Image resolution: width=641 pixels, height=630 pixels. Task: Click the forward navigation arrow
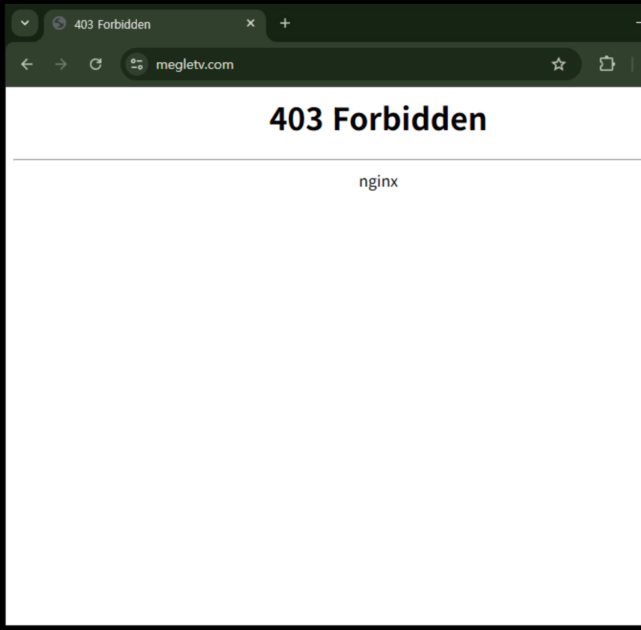coord(61,64)
